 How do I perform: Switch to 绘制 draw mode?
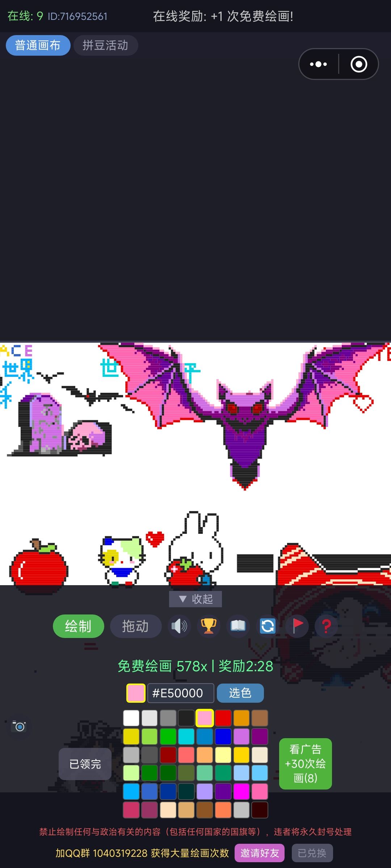[78, 626]
